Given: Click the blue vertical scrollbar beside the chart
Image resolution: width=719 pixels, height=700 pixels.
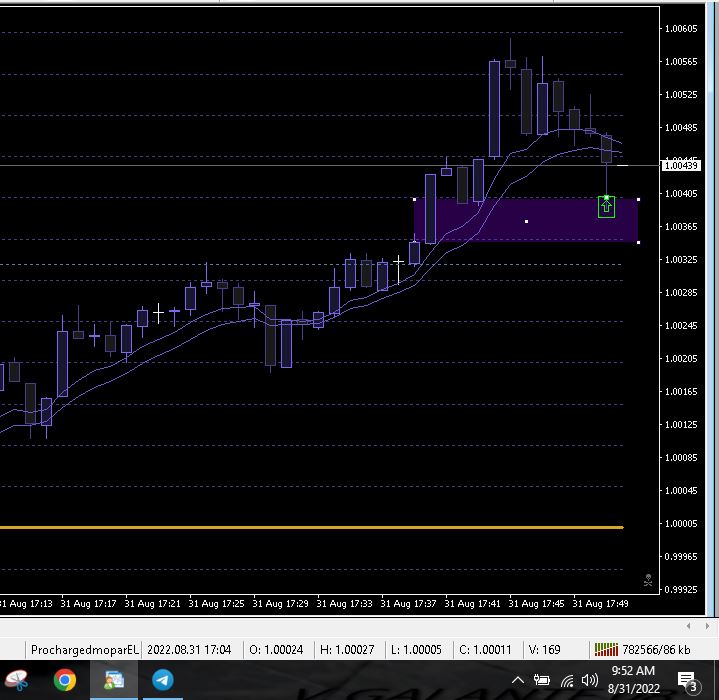Looking at the screenshot, I should (x=712, y=309).
